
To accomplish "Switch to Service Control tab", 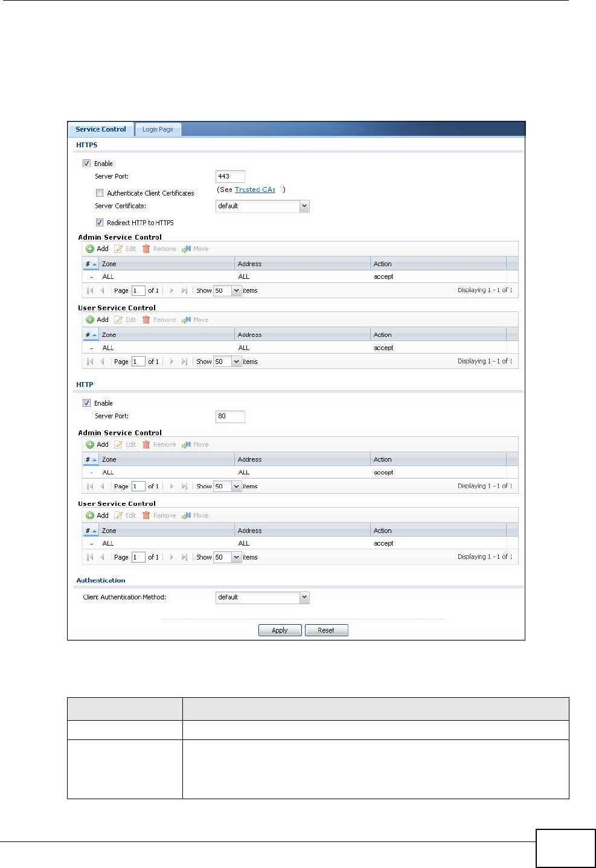I will (101, 129).
